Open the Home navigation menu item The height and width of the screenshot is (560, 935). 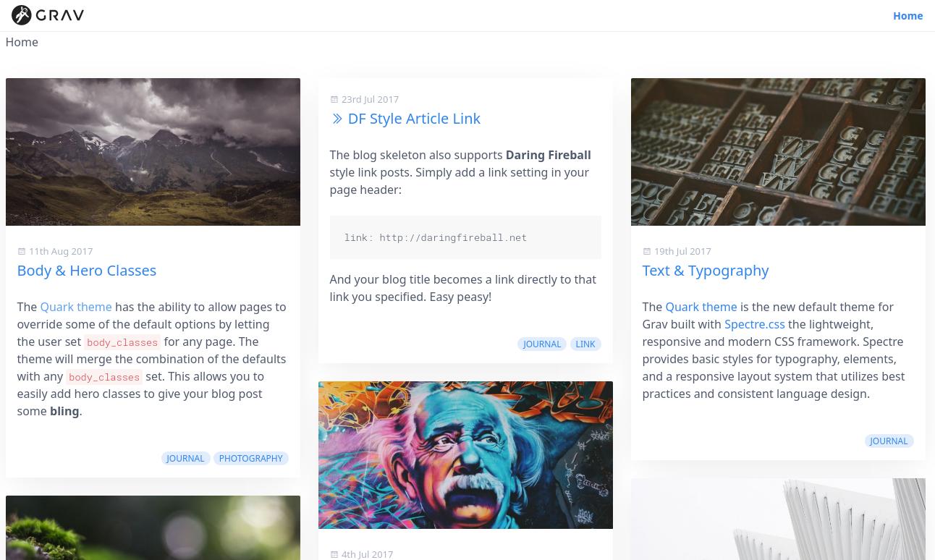click(x=907, y=16)
